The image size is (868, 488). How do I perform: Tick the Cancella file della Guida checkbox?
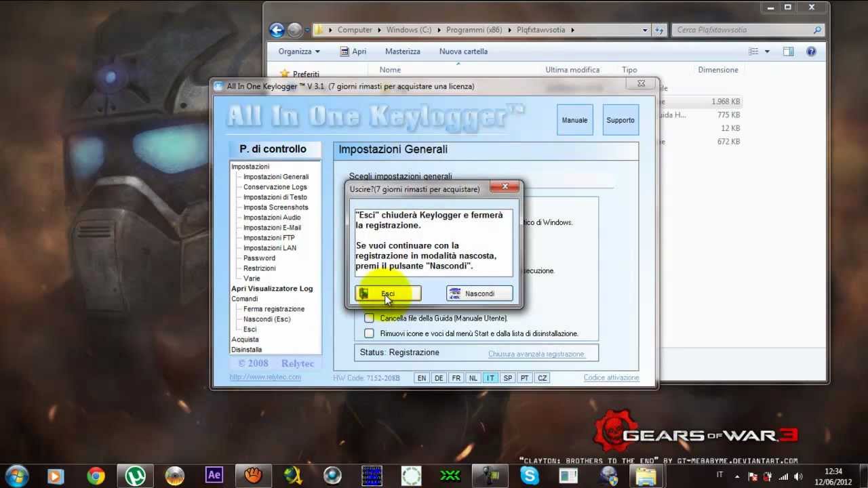point(369,318)
